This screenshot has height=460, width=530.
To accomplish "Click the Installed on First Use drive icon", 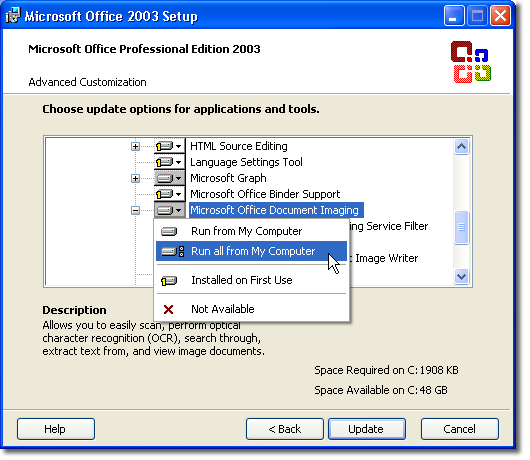I will 169,281.
